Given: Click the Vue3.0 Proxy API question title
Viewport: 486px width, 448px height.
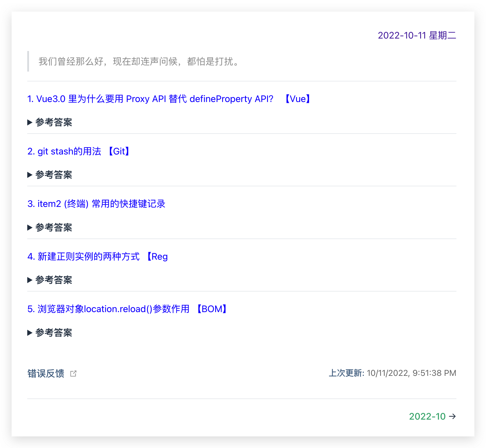Looking at the screenshot, I should (x=150, y=99).
